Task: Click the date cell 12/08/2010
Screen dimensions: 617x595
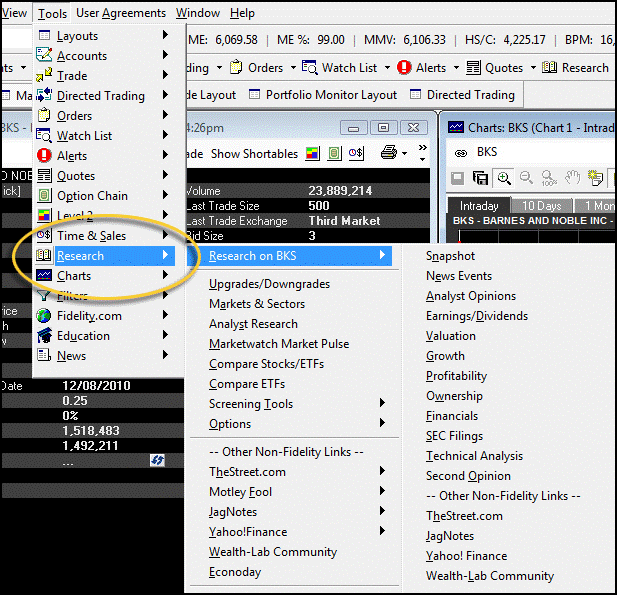Action: point(96,385)
